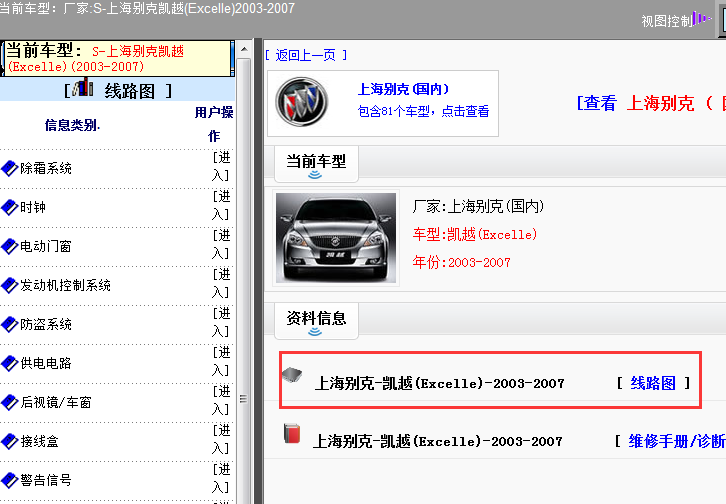Enter the 警告信号 category via 进入
The width and height of the screenshot is (726, 504).
(x=221, y=478)
